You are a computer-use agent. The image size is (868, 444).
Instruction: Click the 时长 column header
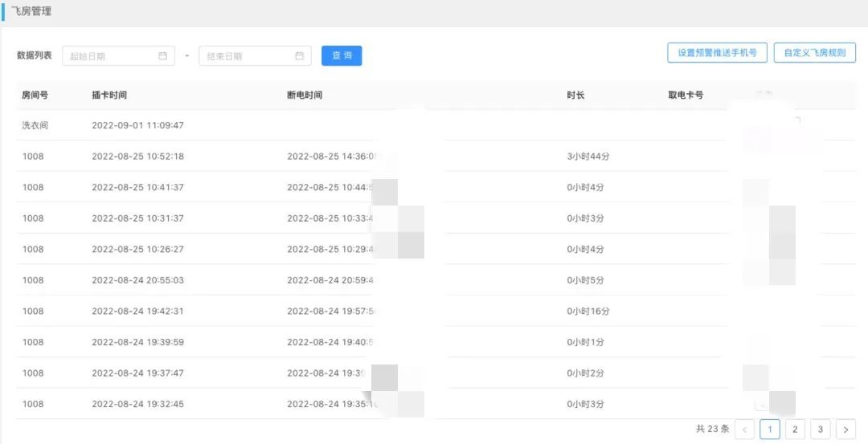click(575, 95)
